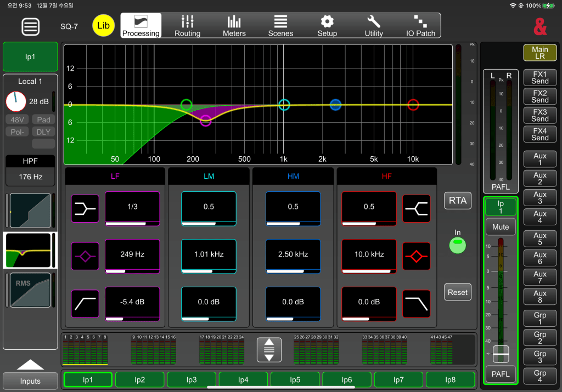Expand the Inputs layer selector arrow
Viewport: 562px width, 392px height.
[30, 365]
